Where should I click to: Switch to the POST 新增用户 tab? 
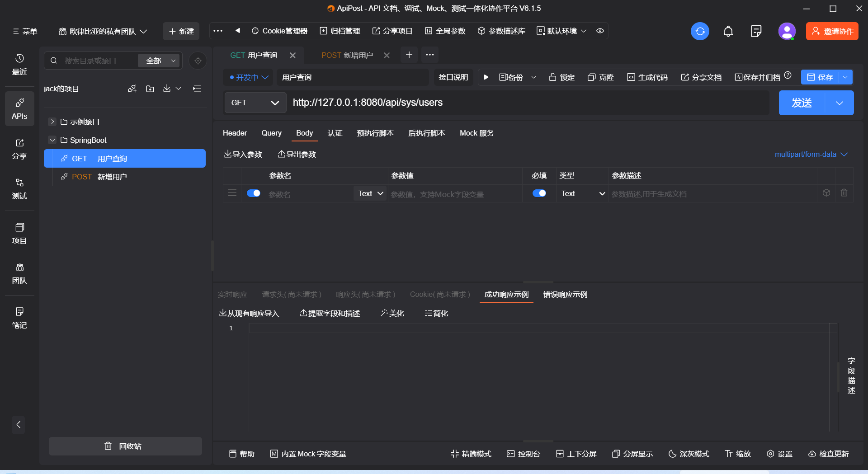[347, 55]
